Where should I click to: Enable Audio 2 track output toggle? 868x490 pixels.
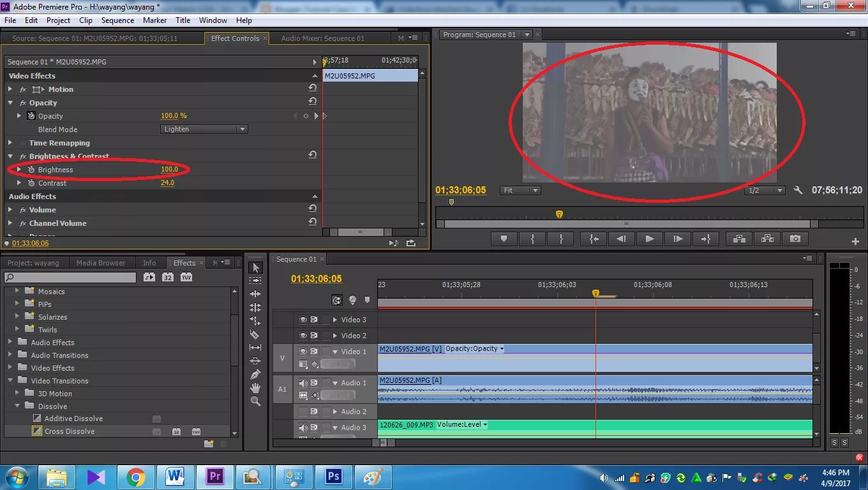point(303,412)
